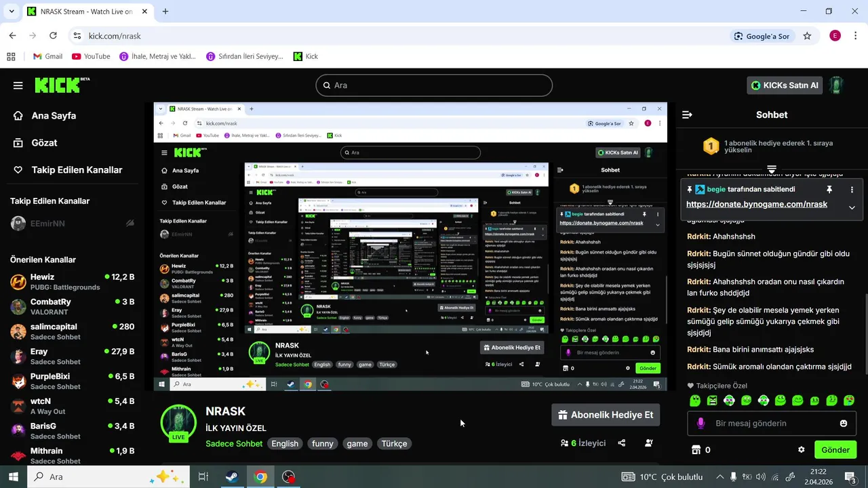Open the PurpleBixi channel

pyautogui.click(x=73, y=381)
